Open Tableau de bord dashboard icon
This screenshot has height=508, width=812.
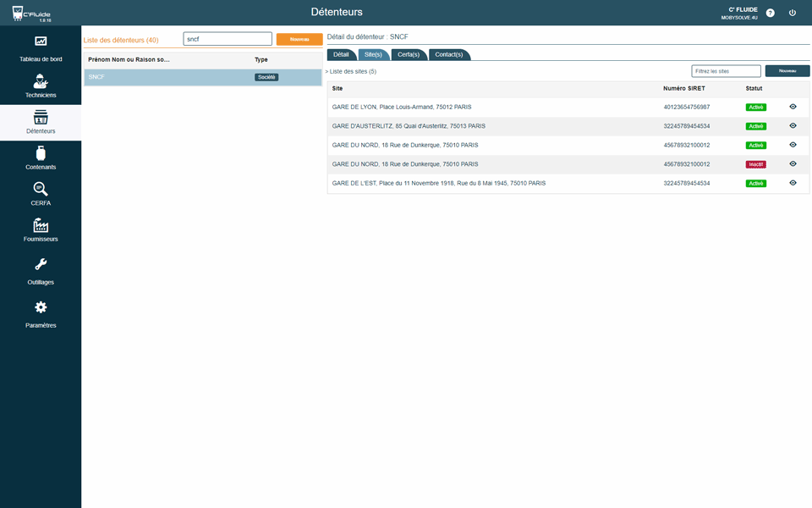point(41,41)
